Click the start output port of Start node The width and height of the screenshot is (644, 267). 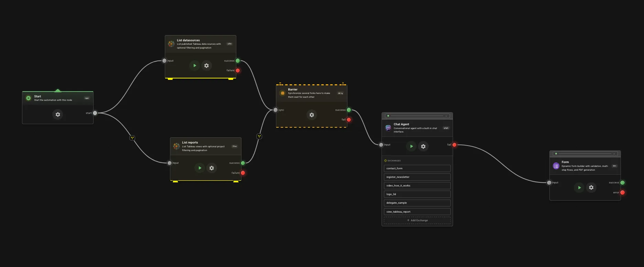coord(95,113)
